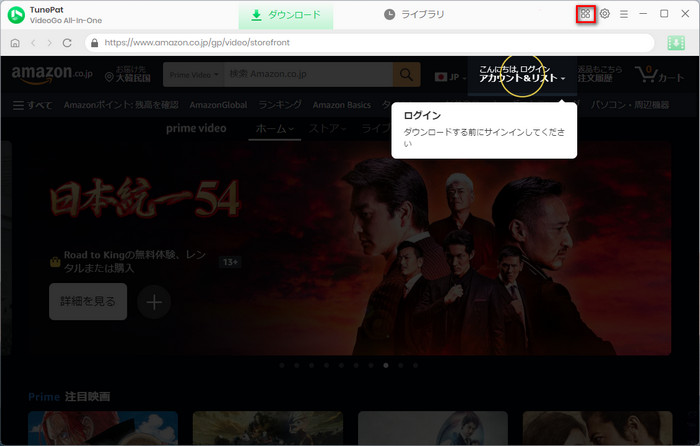Switch to the ライブラリ tab
700x446 pixels.
(x=414, y=15)
